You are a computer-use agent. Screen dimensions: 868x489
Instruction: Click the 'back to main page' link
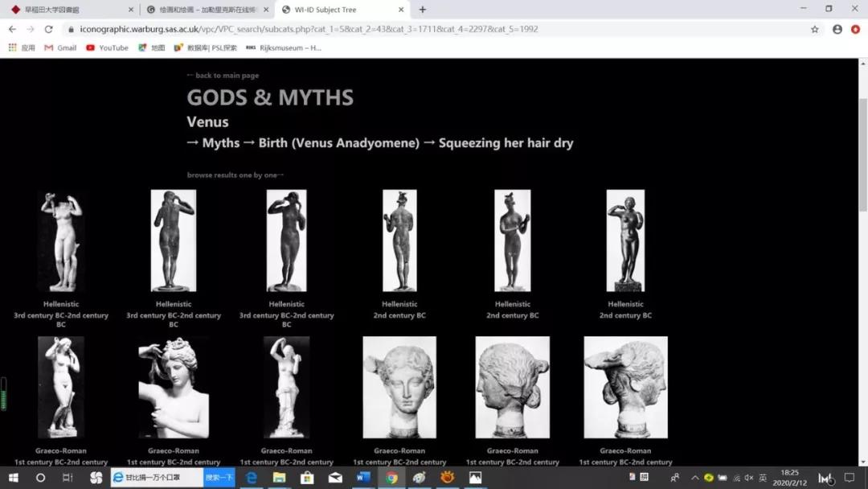click(223, 76)
